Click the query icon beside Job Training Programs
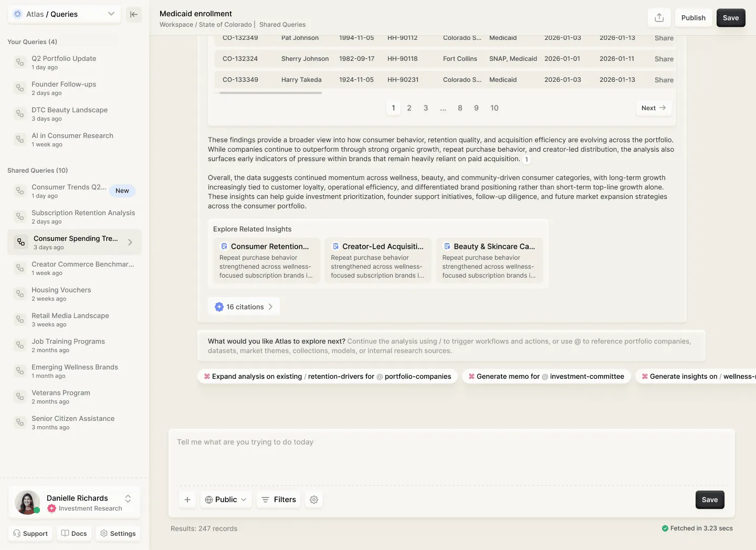The width and height of the screenshot is (756, 550). coord(20,345)
